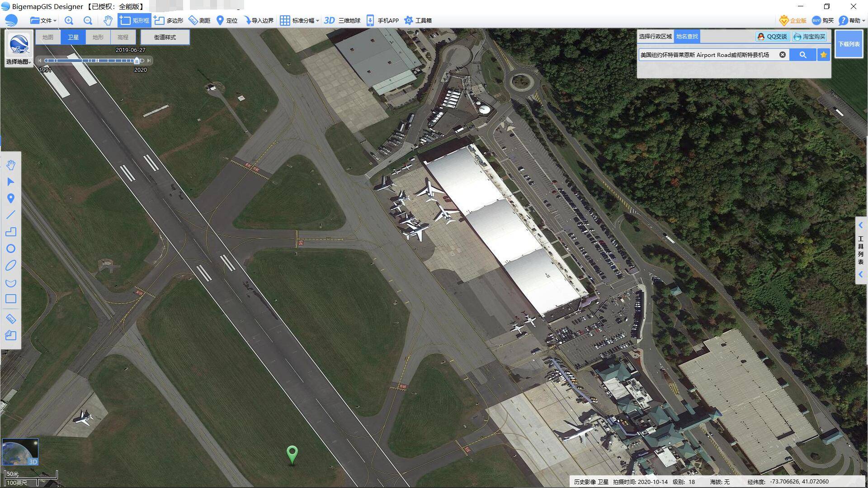Click the import boundary tool icon
868x488 pixels.
pos(251,20)
